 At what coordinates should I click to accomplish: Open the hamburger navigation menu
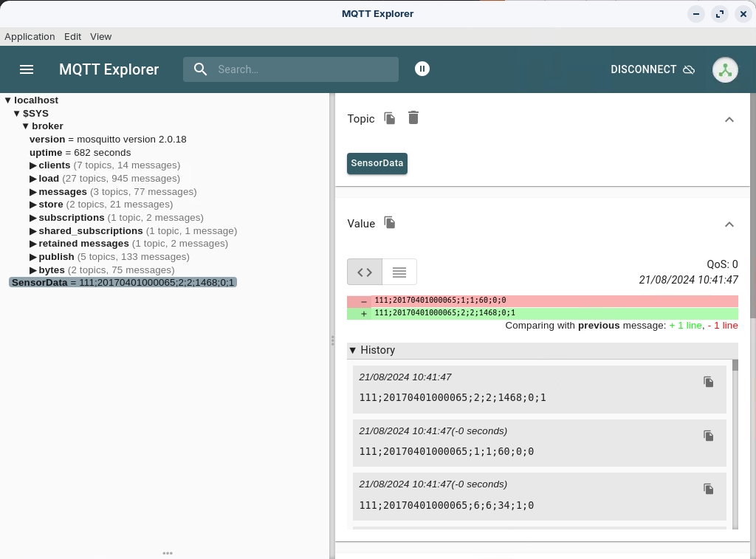27,69
